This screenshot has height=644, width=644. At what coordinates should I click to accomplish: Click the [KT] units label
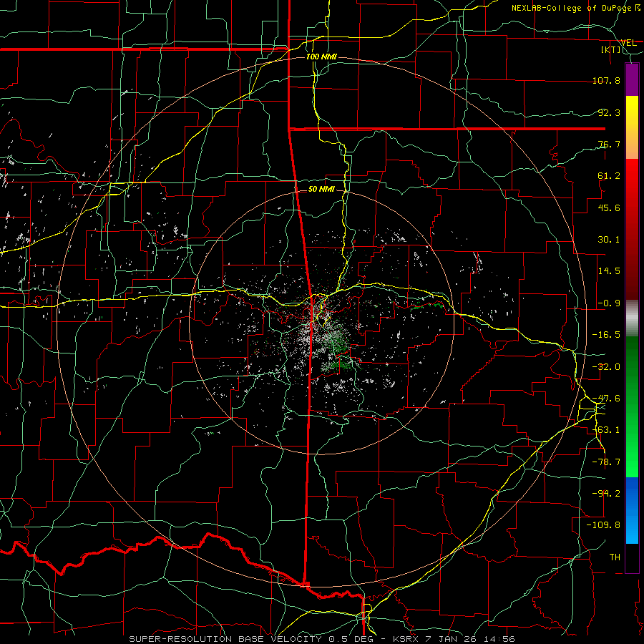click(611, 49)
